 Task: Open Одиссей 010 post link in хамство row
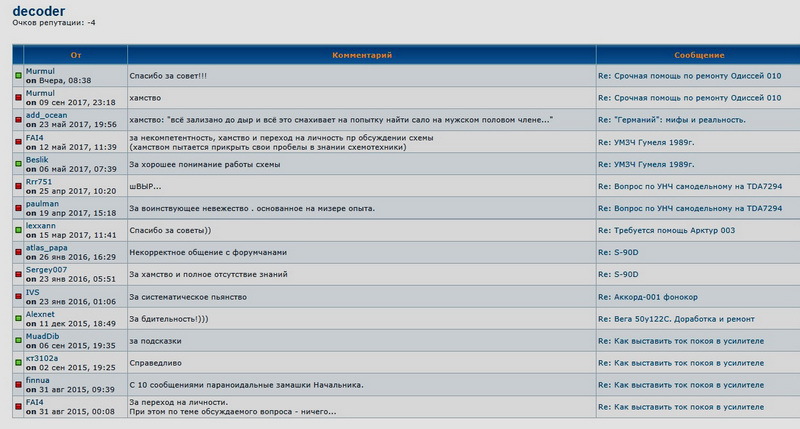tap(689, 97)
